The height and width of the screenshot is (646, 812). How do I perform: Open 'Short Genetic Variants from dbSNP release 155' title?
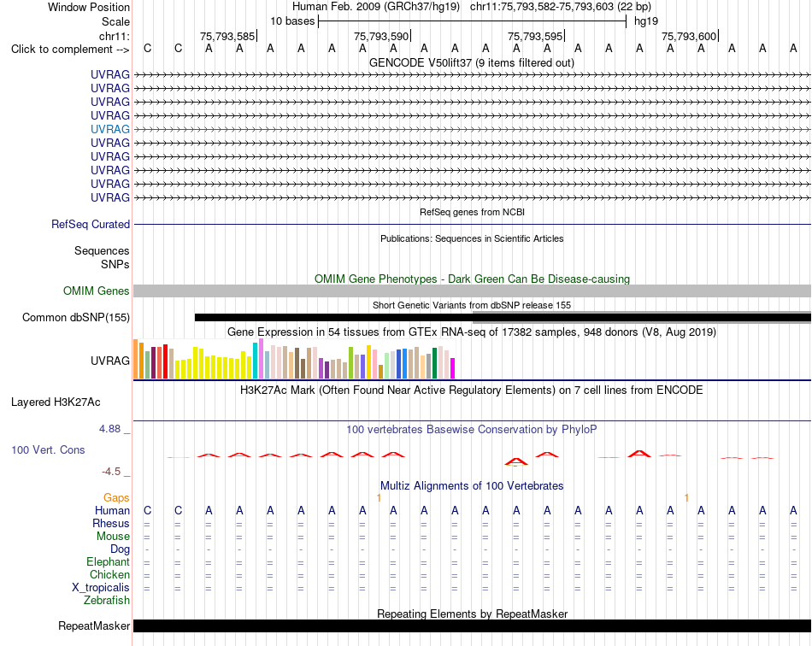point(472,305)
